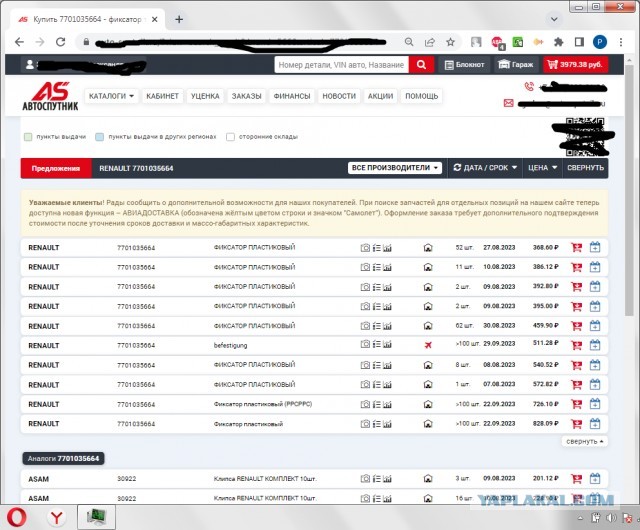Open the ФИНАНСЫ menu item
The image size is (640, 530).
(x=292, y=96)
